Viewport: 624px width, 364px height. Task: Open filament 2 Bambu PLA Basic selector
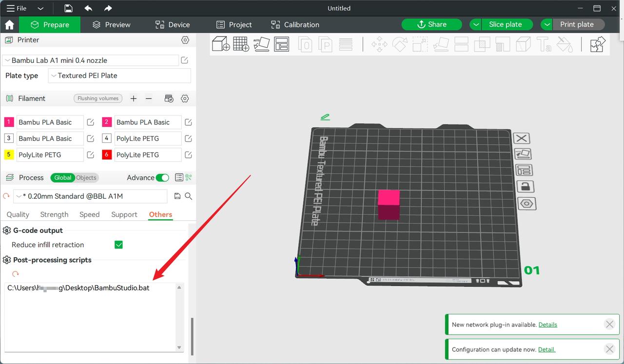click(x=148, y=122)
